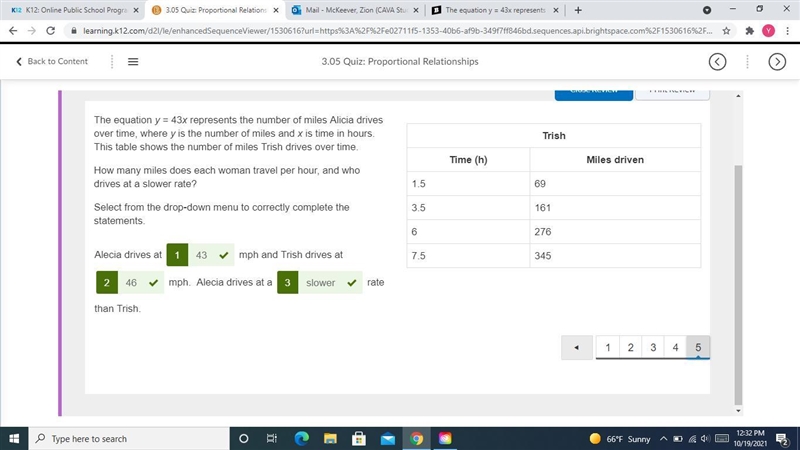Click the Type here to search box
Viewport: 800px width, 450px height.
coord(129,439)
